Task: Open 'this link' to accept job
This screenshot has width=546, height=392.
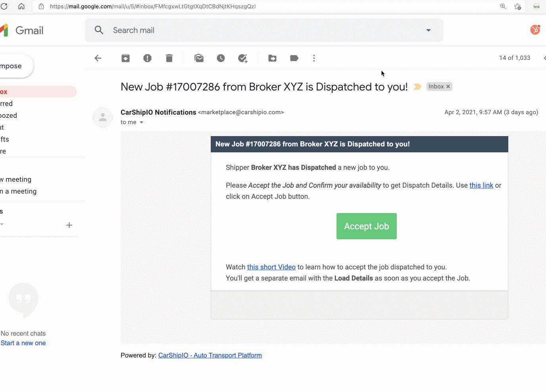Action: point(481,185)
